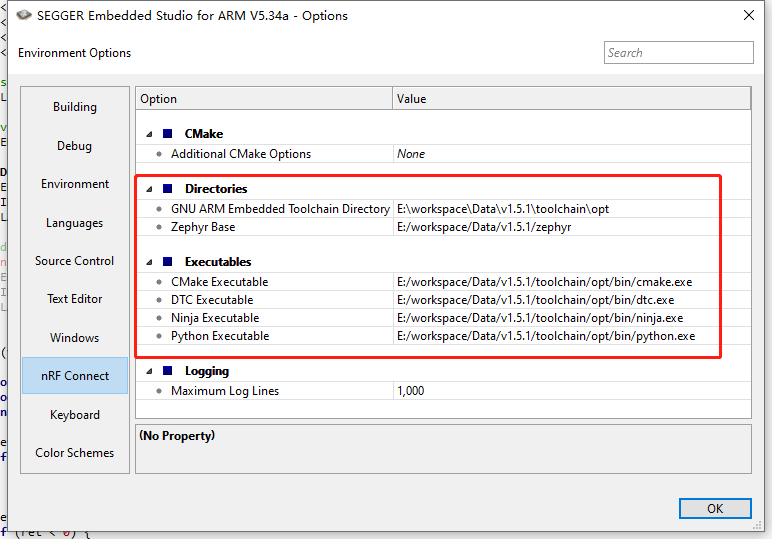The image size is (772, 539).
Task: Collapse the CMake group triangle
Action: 149,134
